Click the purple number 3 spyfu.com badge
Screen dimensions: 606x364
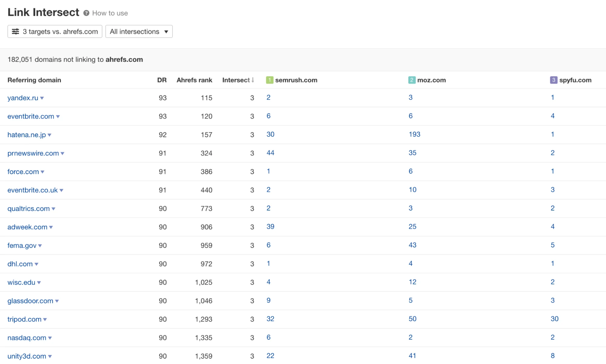click(x=554, y=80)
